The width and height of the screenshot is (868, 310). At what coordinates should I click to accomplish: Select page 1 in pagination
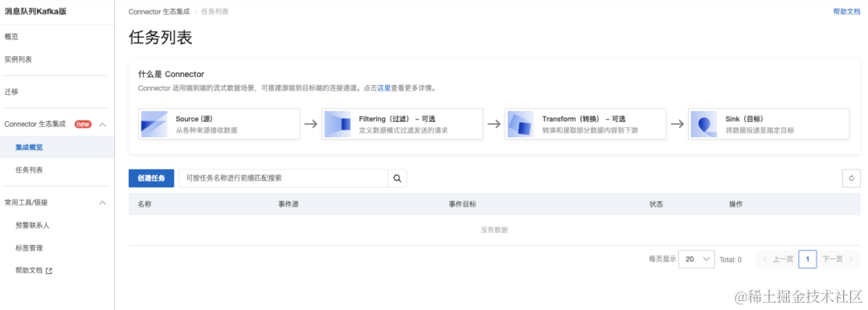pyautogui.click(x=808, y=259)
